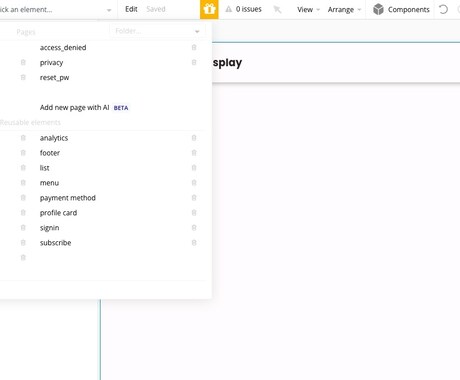Click the small icon preceding footer

pos(23,153)
